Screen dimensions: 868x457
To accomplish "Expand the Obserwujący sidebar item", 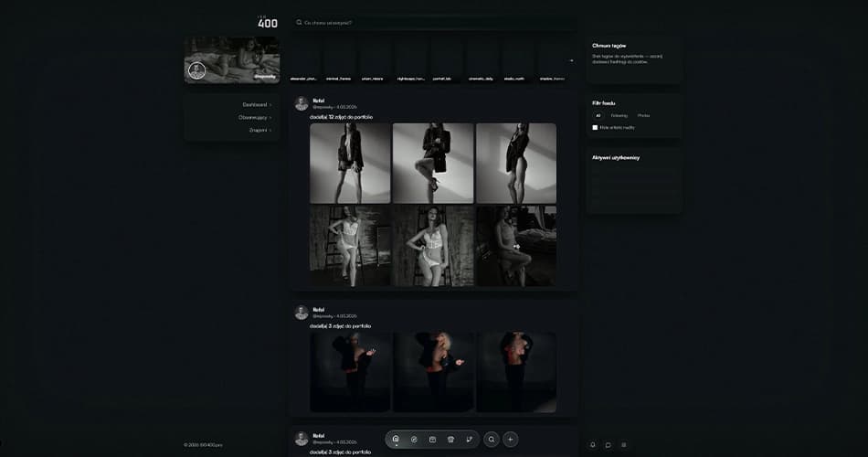I will [x=255, y=117].
